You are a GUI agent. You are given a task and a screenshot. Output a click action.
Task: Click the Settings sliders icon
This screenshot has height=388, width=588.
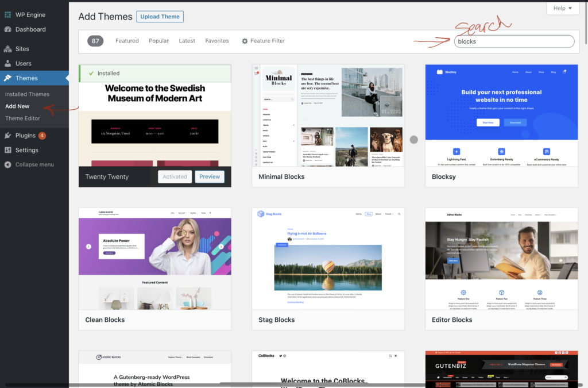tap(7, 150)
